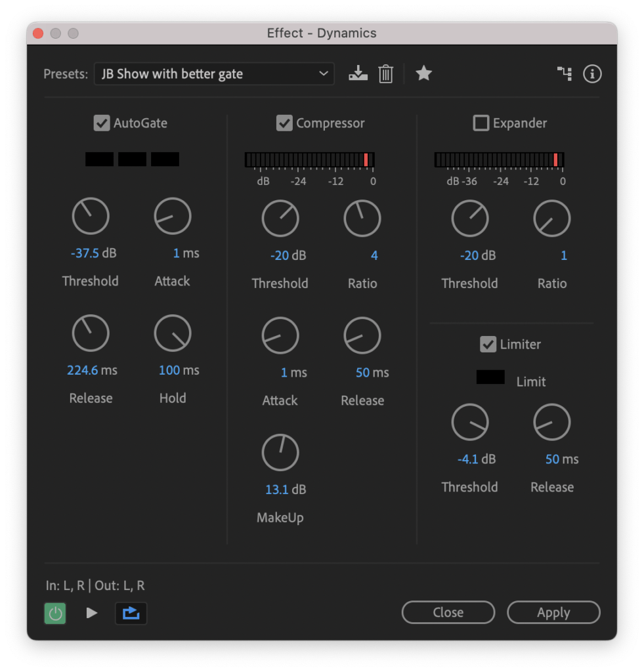Uncheck the Limiter checkbox
Viewport: 644px width, 672px height.
click(x=488, y=344)
